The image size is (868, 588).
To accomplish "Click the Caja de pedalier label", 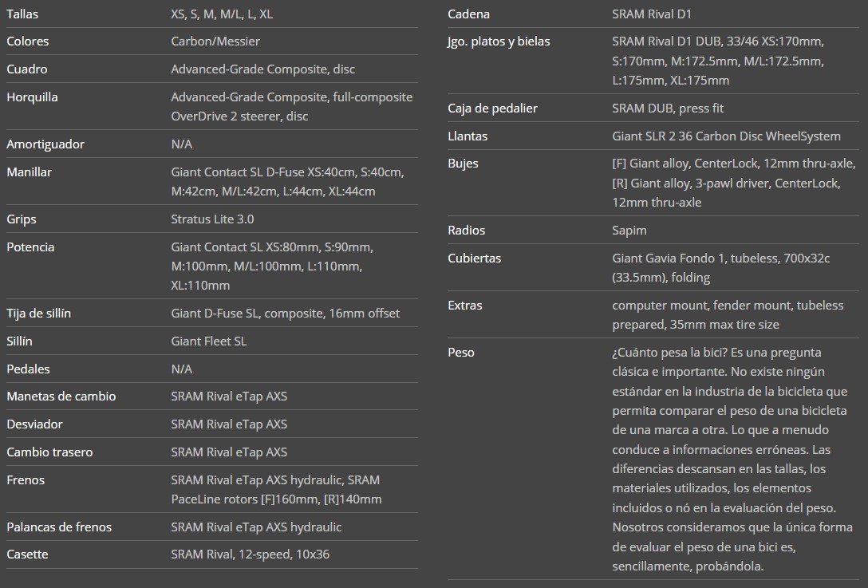I will pos(492,109).
